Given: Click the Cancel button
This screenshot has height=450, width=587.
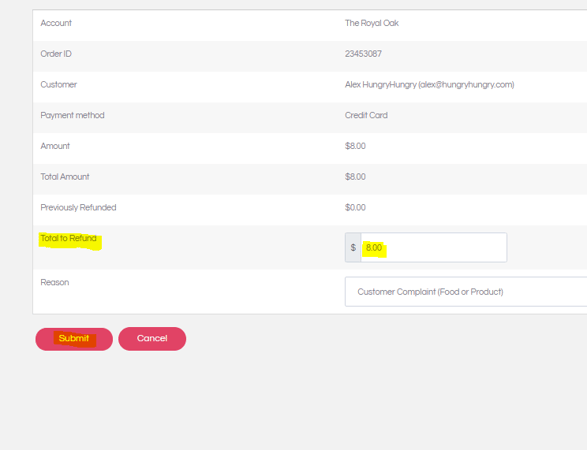Looking at the screenshot, I should click(x=152, y=339).
